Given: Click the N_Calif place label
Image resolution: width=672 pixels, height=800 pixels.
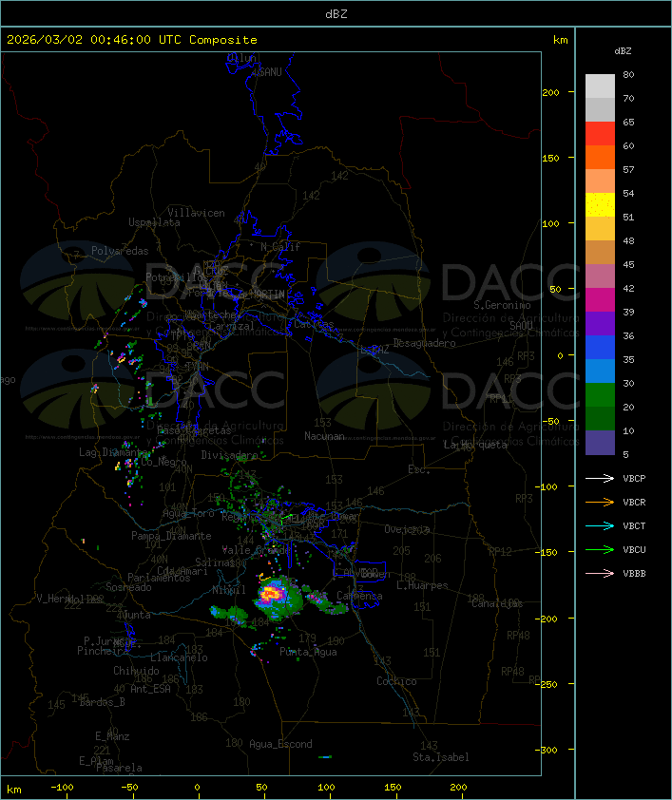Looking at the screenshot, I should tap(280, 247).
